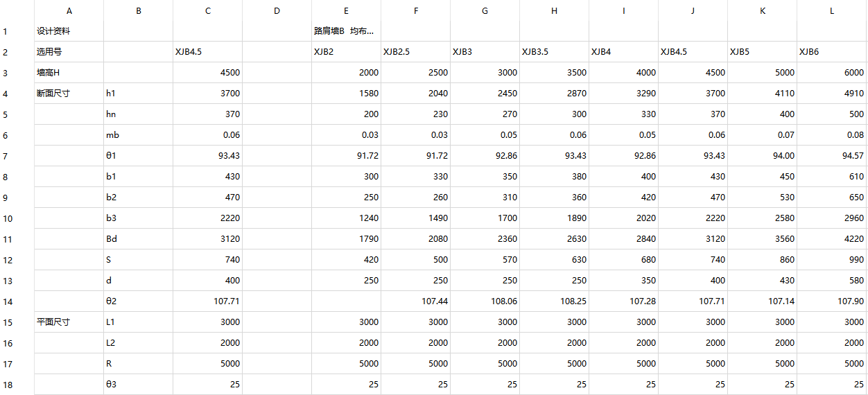
Task: Select the cell with value 94.00
Action: tap(762, 156)
